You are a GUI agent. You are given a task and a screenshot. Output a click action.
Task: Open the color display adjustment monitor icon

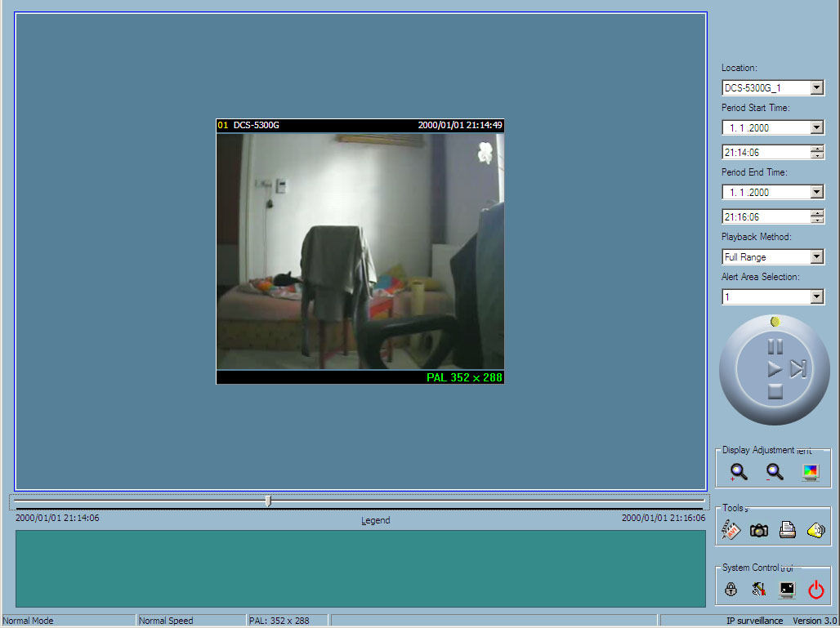point(810,472)
